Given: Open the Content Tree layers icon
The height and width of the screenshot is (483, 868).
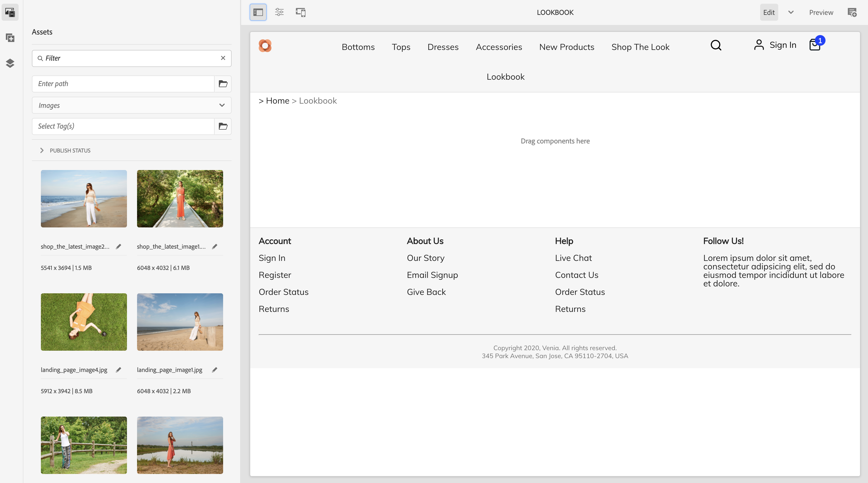Looking at the screenshot, I should pos(10,63).
